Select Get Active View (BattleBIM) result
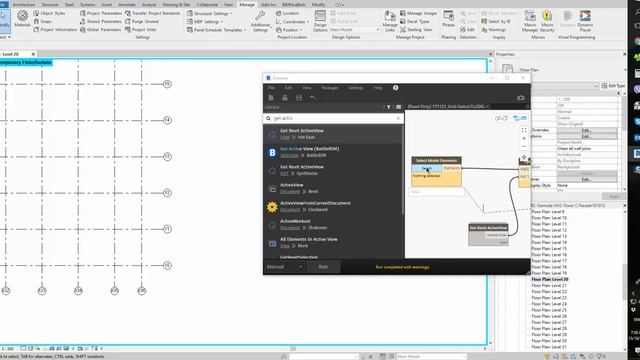This screenshot has height=360, width=640. click(333, 152)
